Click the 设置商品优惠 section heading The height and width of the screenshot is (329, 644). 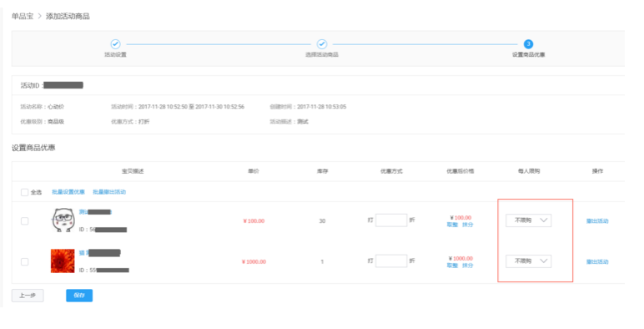33,148
